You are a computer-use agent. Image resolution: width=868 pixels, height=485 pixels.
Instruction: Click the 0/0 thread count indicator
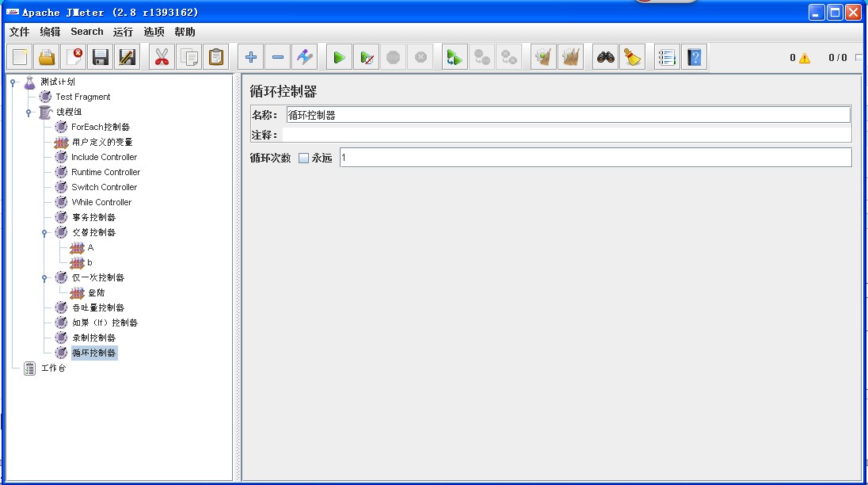pos(838,58)
